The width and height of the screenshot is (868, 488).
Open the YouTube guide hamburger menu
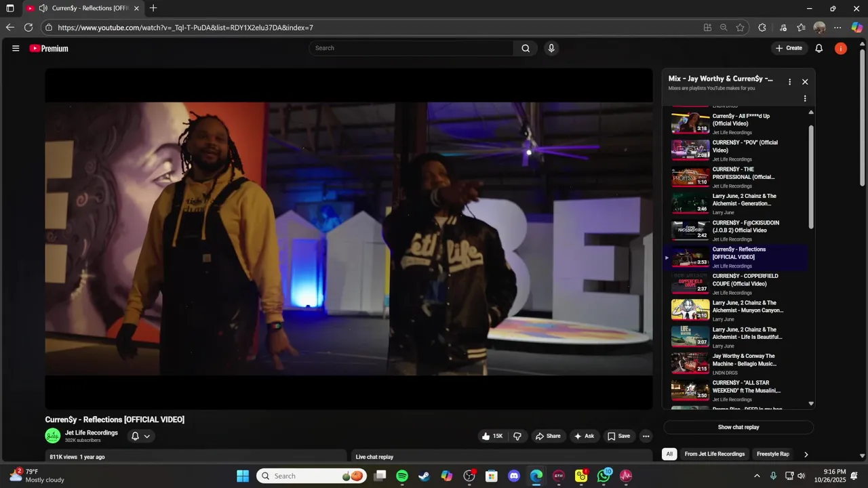pyautogui.click(x=16, y=48)
